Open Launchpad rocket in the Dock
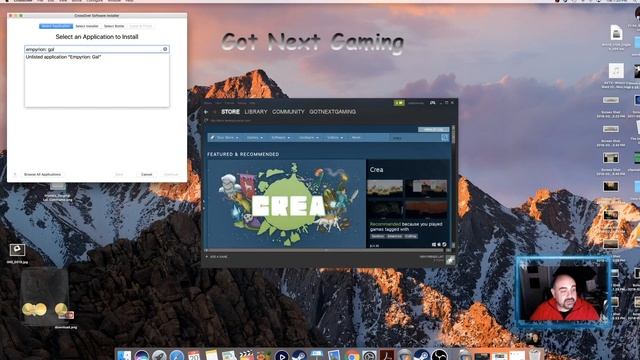The image size is (640, 360). pos(159,356)
